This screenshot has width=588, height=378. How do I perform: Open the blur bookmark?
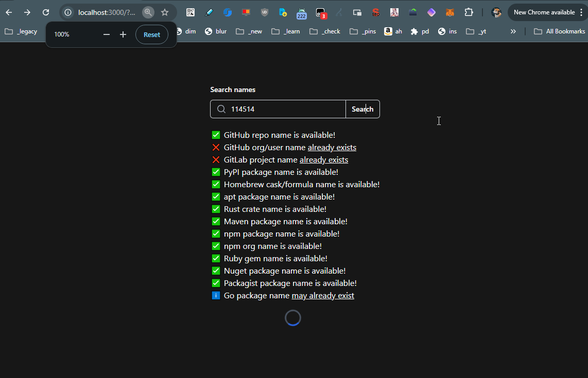[216, 31]
